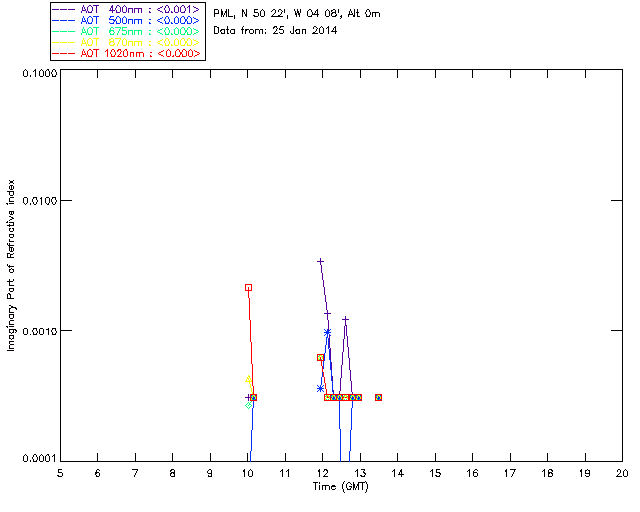Screen dimensions: 640x512
Task: Click the x-axis tick label 17
Action: [510, 473]
